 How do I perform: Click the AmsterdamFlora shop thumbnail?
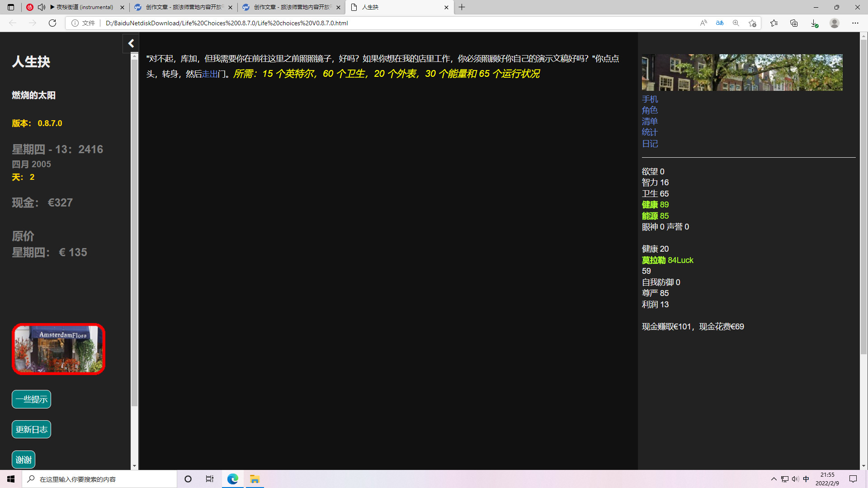[x=58, y=349]
